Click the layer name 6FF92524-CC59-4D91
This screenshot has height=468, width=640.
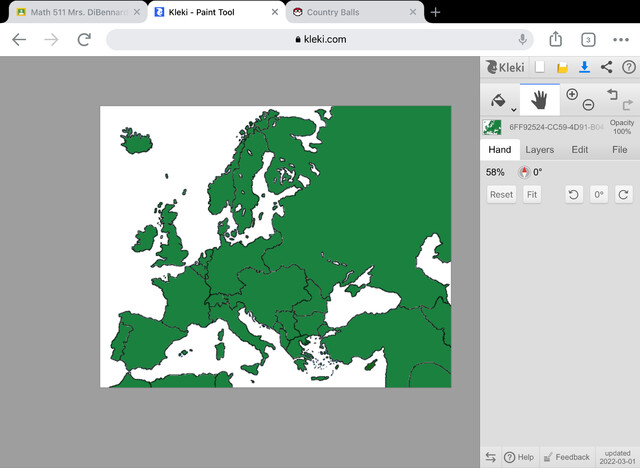(x=556, y=127)
